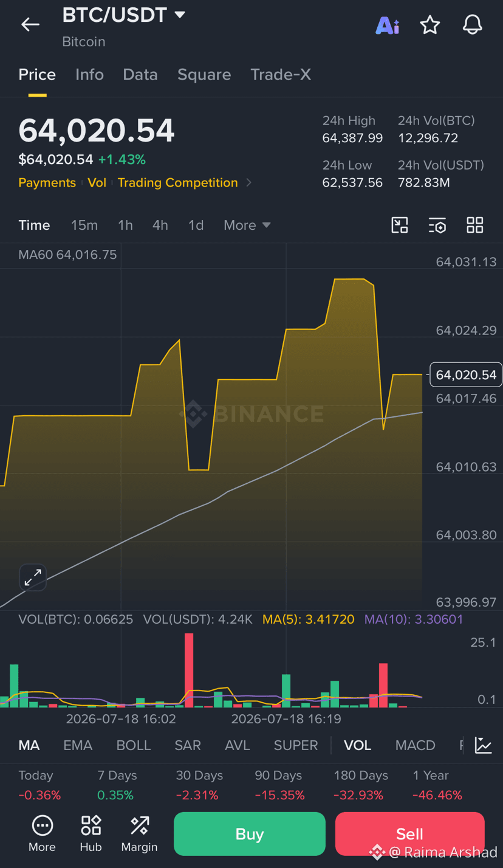Viewport: 503px width, 868px height.
Task: Open the AI assistant icon
Action: click(388, 25)
